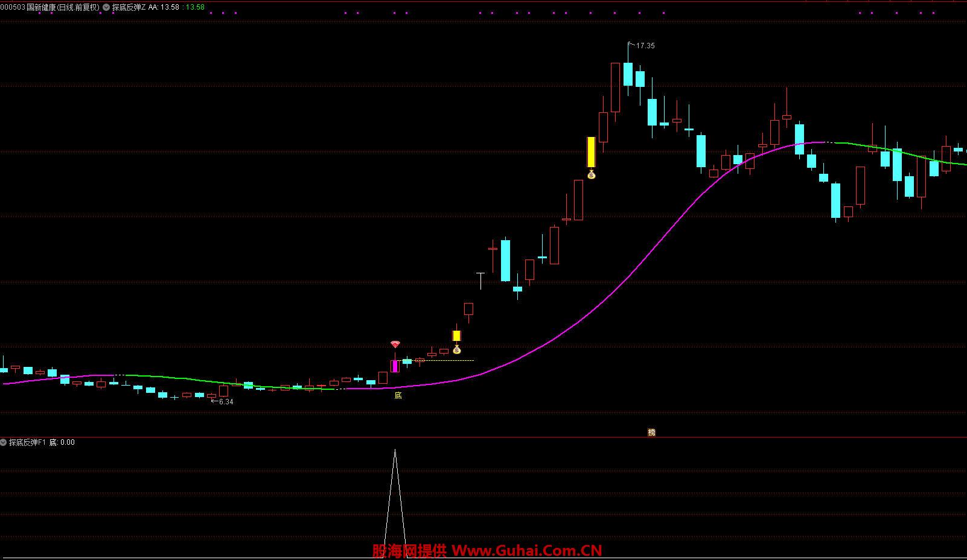Select the magenta signal candlestick
967x560 pixels.
395,366
